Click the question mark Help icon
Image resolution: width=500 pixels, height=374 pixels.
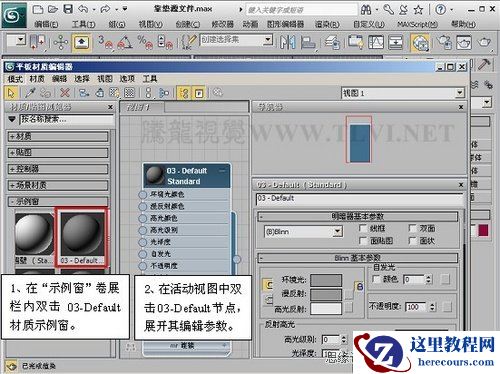coord(440,10)
